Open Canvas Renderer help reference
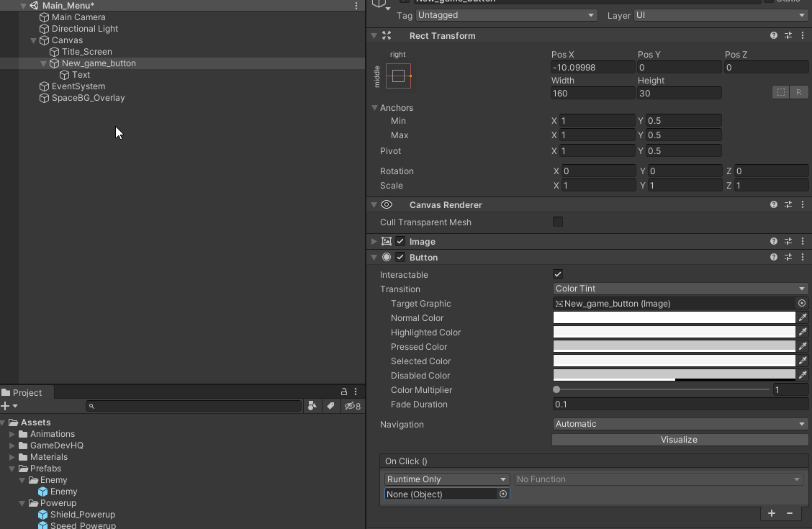This screenshot has height=529, width=812. tap(774, 205)
